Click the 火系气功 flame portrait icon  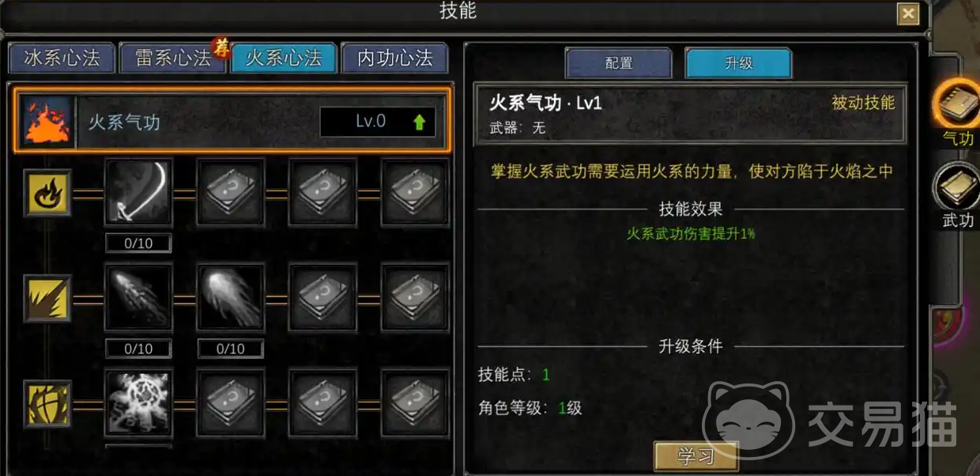coord(47,122)
